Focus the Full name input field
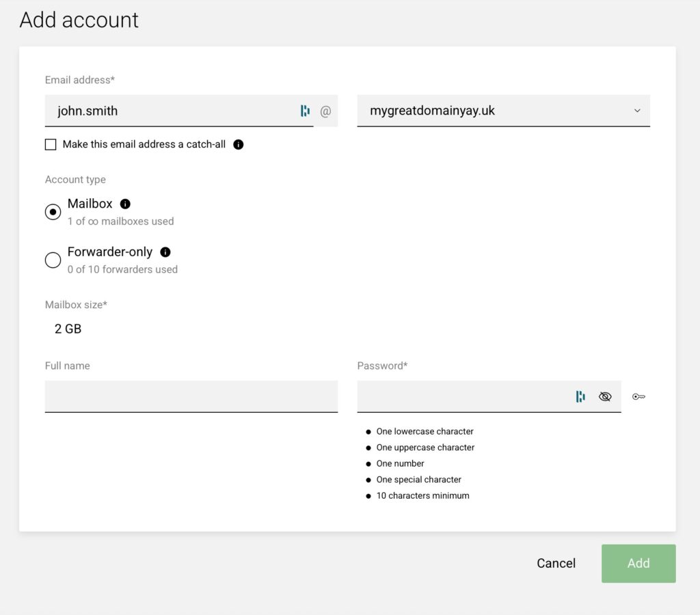The image size is (700, 615). tap(191, 396)
